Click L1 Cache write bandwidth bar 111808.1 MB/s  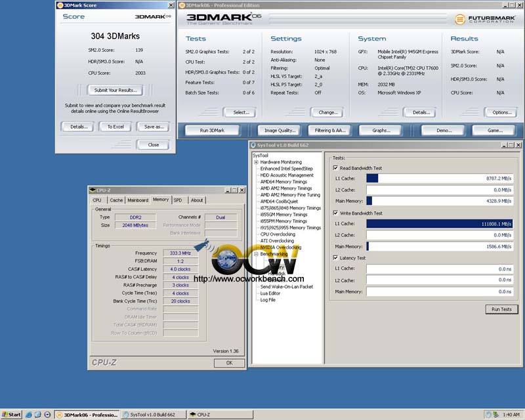tap(440, 224)
